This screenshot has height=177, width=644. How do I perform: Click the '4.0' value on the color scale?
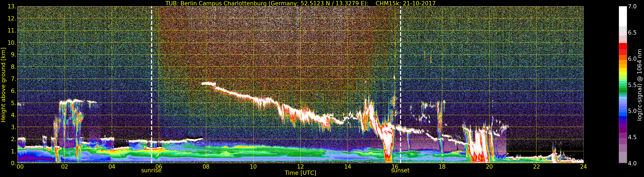pyautogui.click(x=632, y=163)
